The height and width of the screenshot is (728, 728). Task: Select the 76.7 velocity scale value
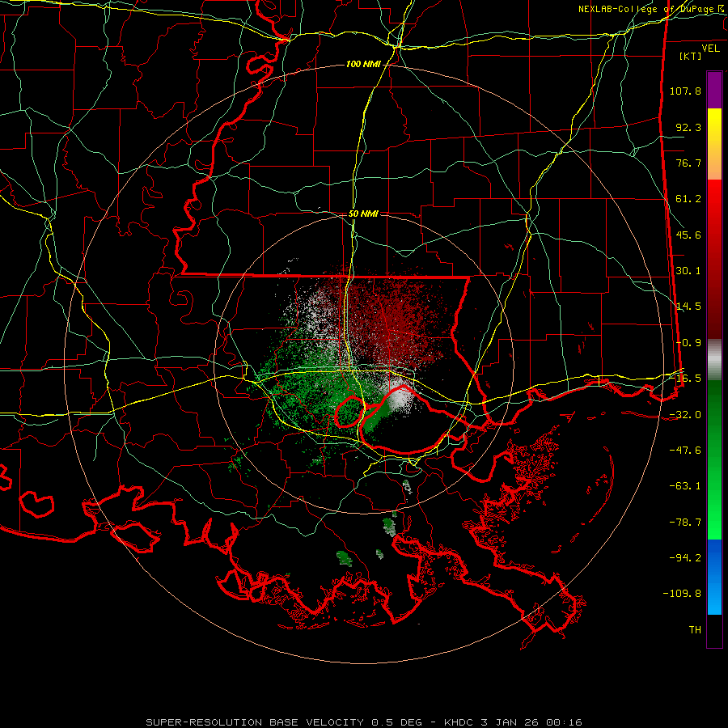688,163
